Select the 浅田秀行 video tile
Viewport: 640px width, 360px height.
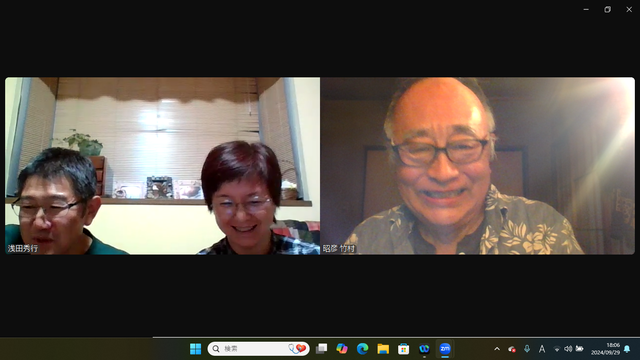click(x=162, y=166)
